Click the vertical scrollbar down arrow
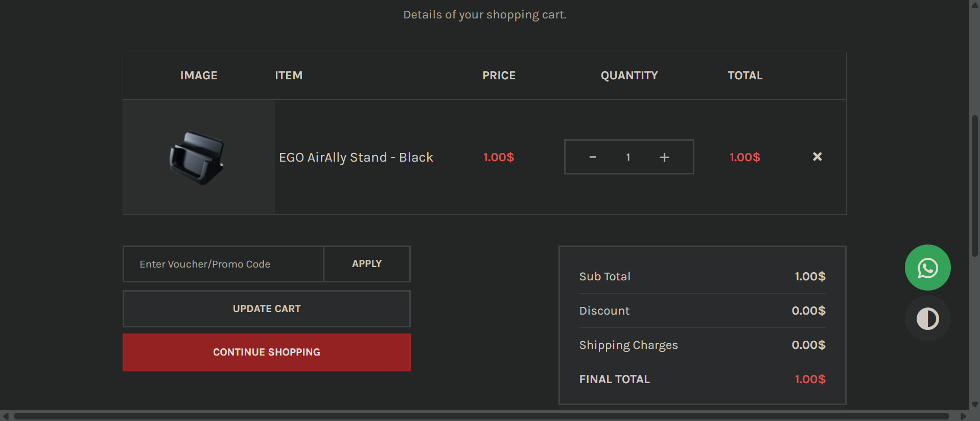 (x=975, y=405)
